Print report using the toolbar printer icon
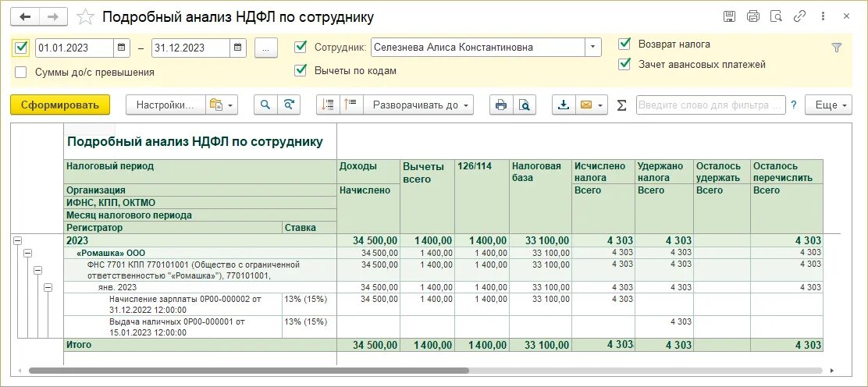868x387 pixels. click(501, 105)
